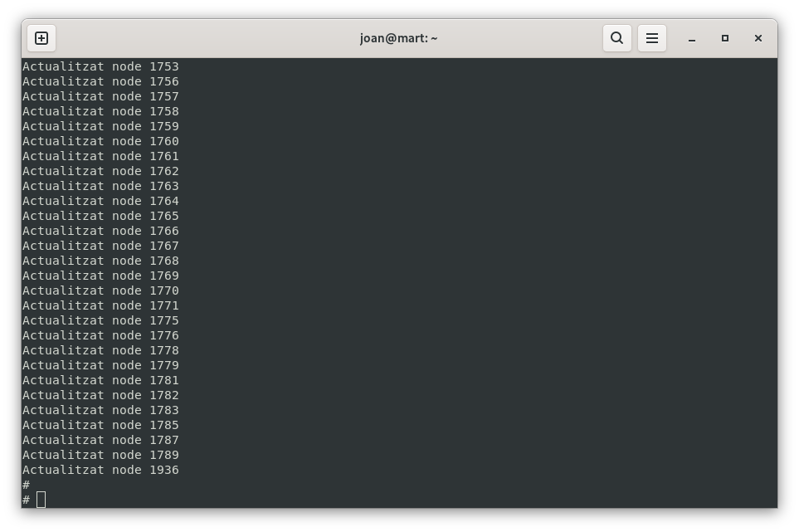Open the terminal search tool
Viewport: 799px width, 532px height.
tap(616, 38)
